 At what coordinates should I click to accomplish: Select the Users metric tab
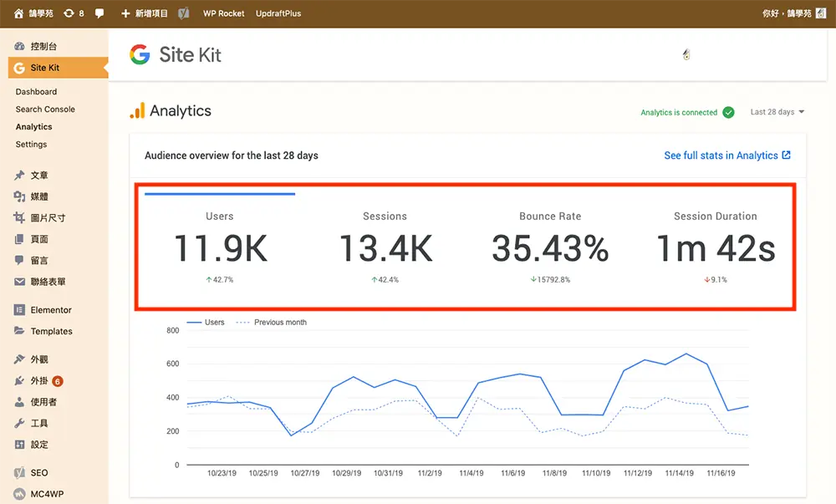click(x=220, y=247)
